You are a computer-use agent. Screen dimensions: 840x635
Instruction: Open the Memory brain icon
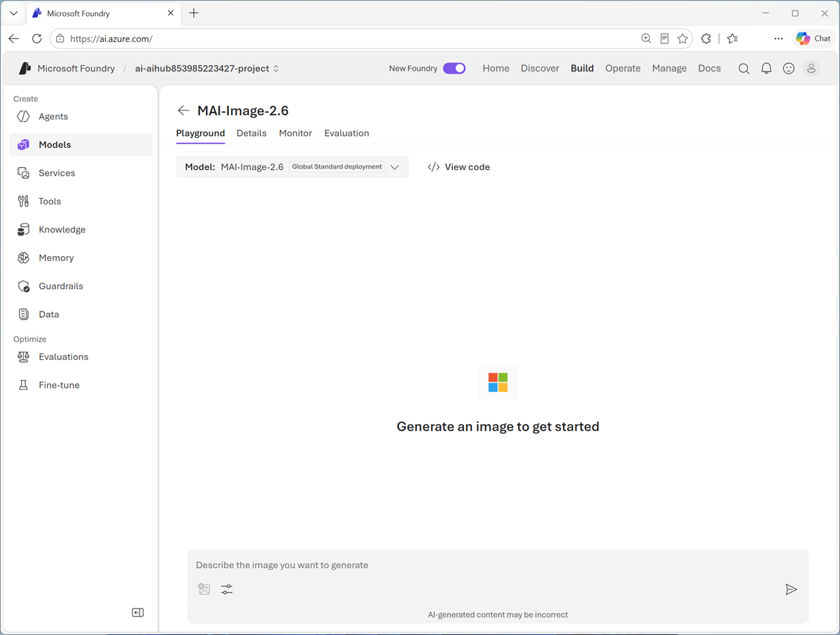pos(24,258)
